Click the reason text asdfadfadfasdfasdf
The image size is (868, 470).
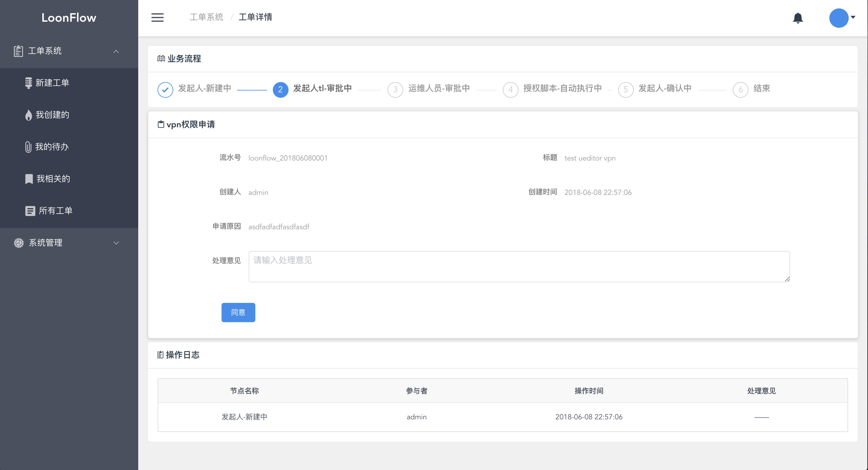pyautogui.click(x=279, y=227)
